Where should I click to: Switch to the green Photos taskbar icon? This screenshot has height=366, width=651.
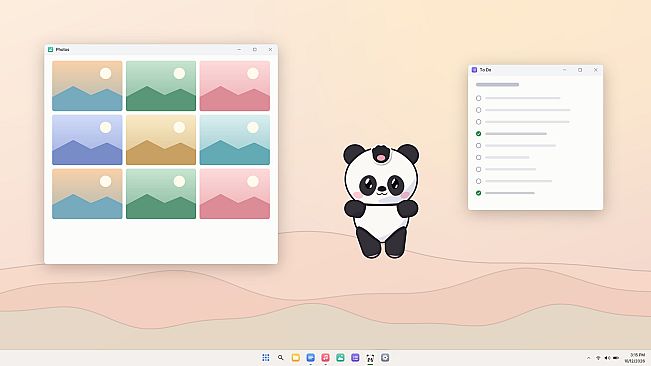tap(340, 357)
